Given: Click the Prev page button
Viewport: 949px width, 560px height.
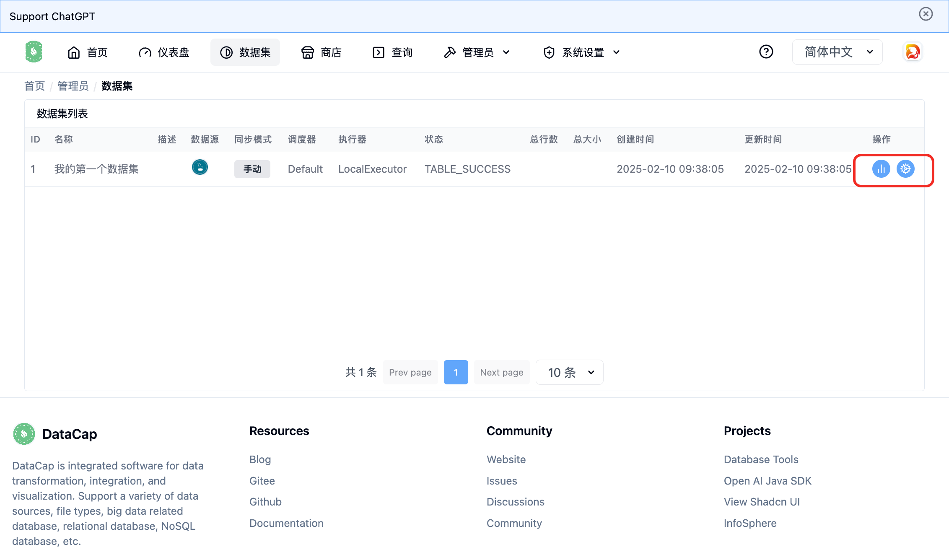Looking at the screenshot, I should (410, 372).
